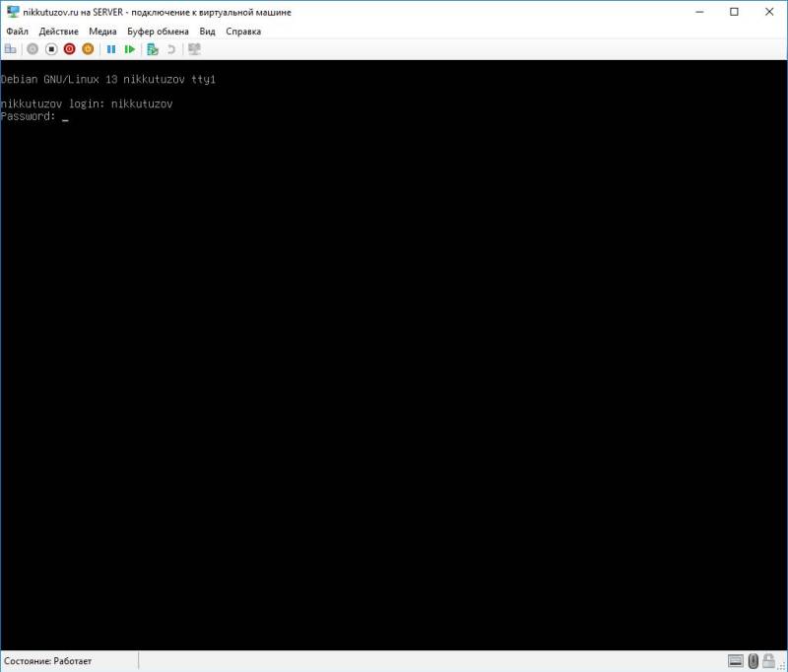This screenshot has width=788, height=672.
Task: Open the Медиа menu
Action: 102,31
